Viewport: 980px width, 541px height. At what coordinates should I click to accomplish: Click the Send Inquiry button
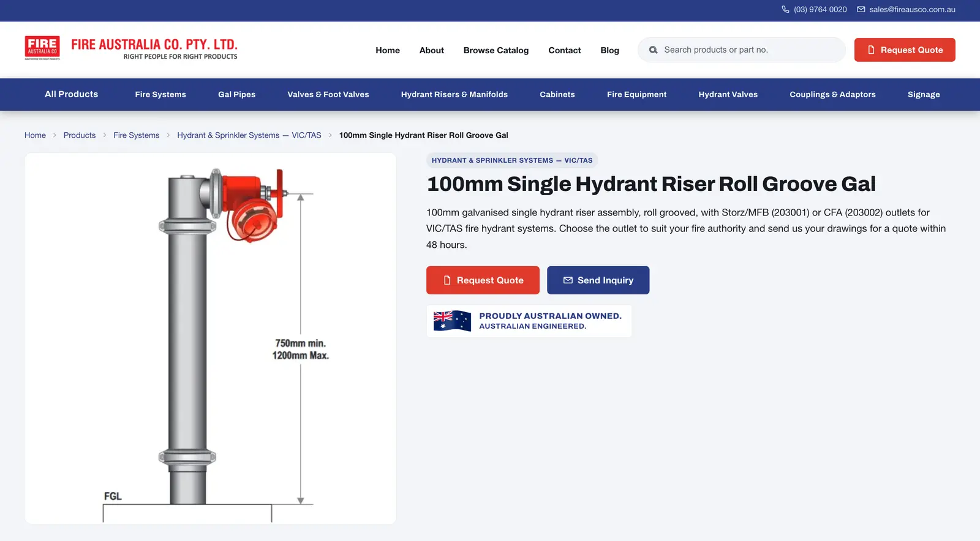(598, 280)
